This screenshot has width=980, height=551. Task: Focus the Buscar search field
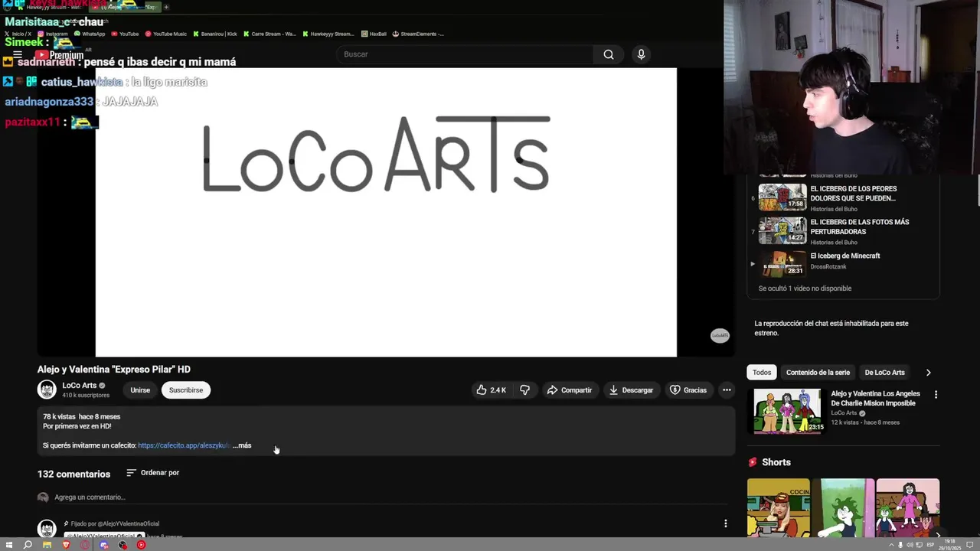(x=465, y=54)
